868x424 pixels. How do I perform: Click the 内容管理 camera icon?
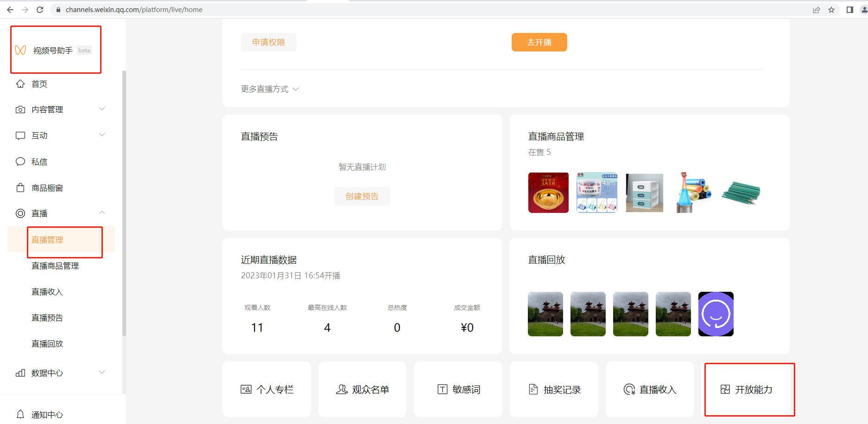pyautogui.click(x=20, y=109)
